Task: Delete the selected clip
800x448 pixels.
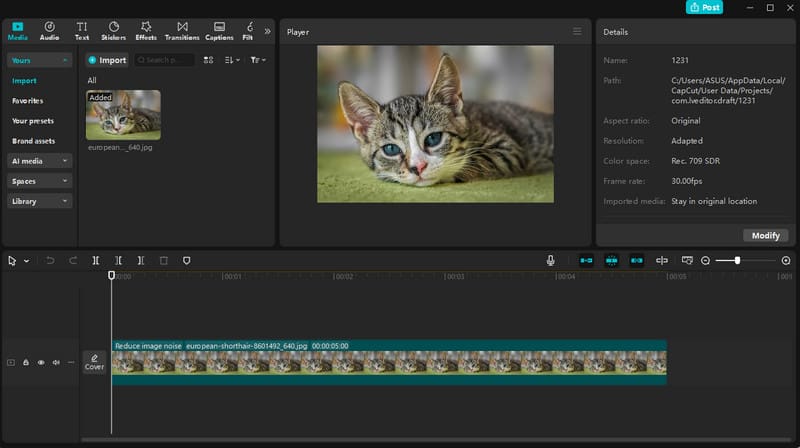Action: tap(164, 261)
